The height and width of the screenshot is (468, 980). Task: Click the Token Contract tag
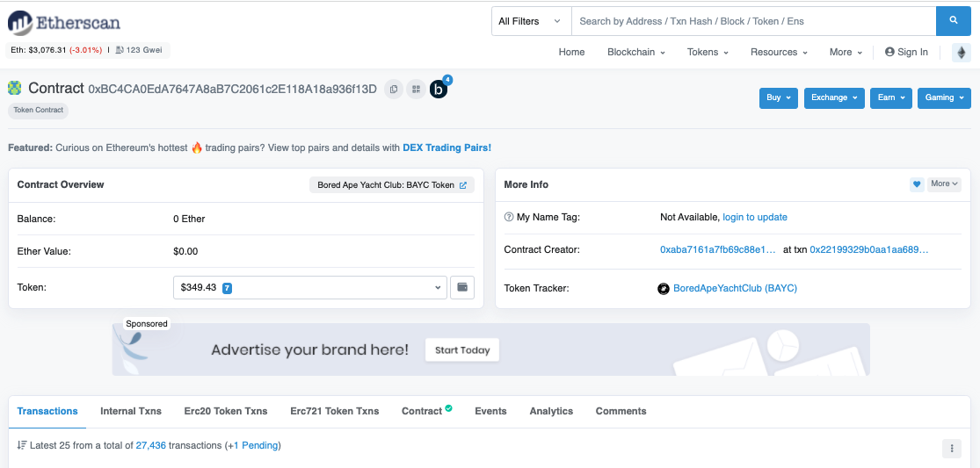coord(38,110)
